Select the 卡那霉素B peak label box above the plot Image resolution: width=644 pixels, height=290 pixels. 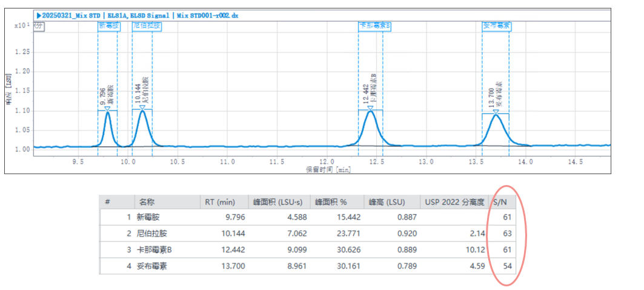point(374,26)
